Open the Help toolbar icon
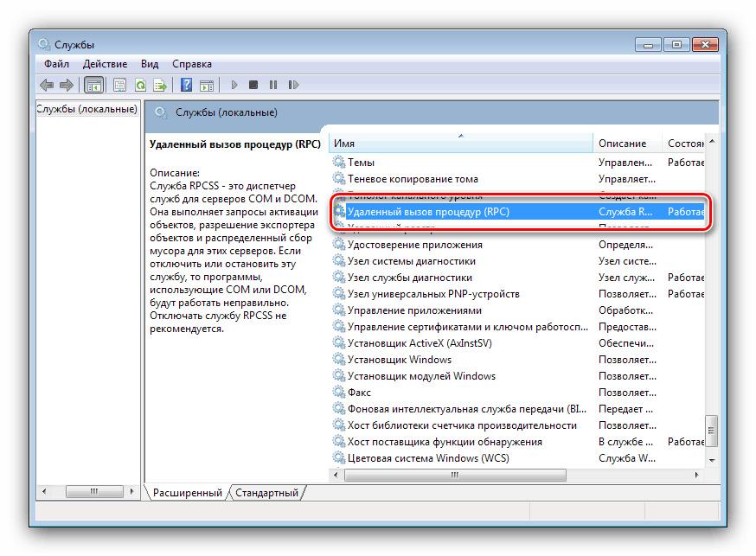The height and width of the screenshot is (556, 756). (x=186, y=86)
